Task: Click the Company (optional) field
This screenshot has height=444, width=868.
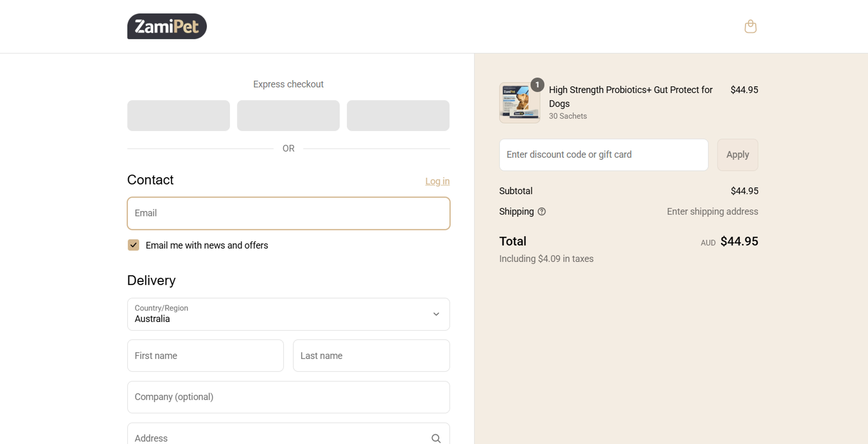Action: pyautogui.click(x=288, y=397)
